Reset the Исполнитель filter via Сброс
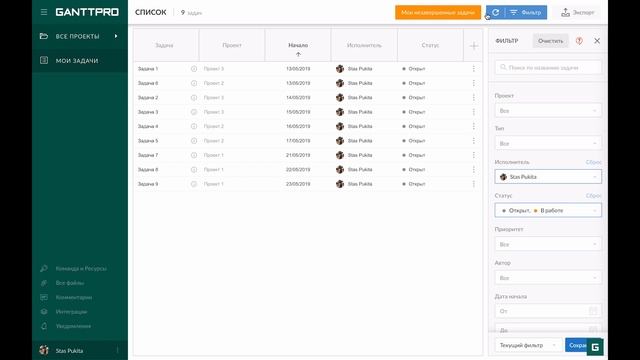Screen dimensions: 640x360 pos(593,162)
